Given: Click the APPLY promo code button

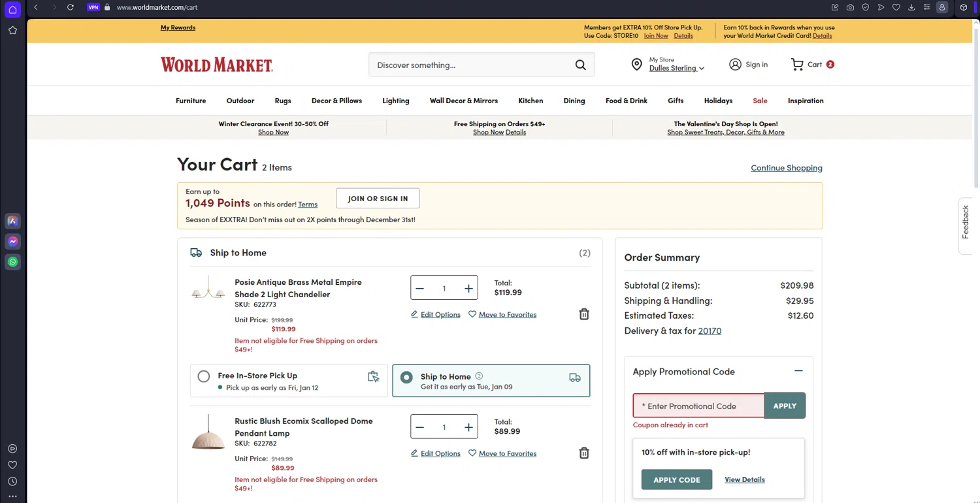Looking at the screenshot, I should 785,406.
